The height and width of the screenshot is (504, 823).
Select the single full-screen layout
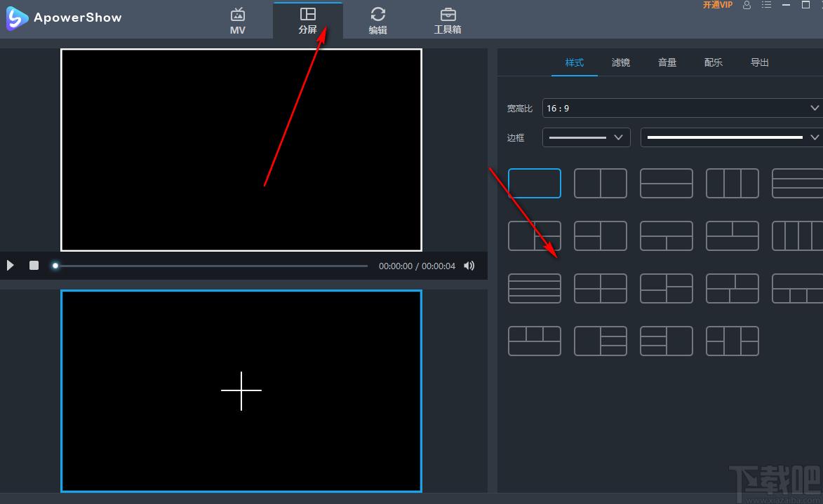[535, 183]
